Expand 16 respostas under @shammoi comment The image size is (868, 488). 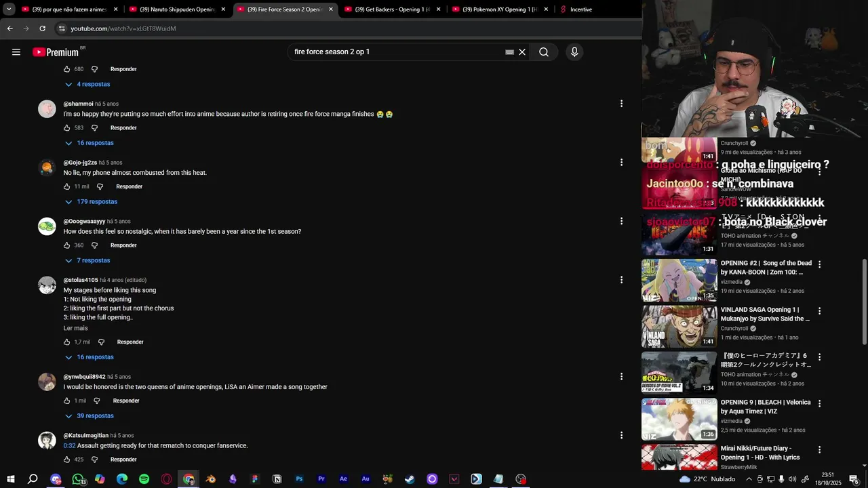point(90,143)
